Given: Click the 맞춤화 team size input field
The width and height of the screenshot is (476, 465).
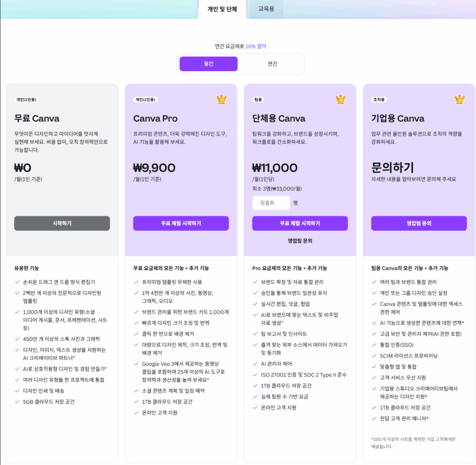Looking at the screenshot, I should [x=271, y=203].
